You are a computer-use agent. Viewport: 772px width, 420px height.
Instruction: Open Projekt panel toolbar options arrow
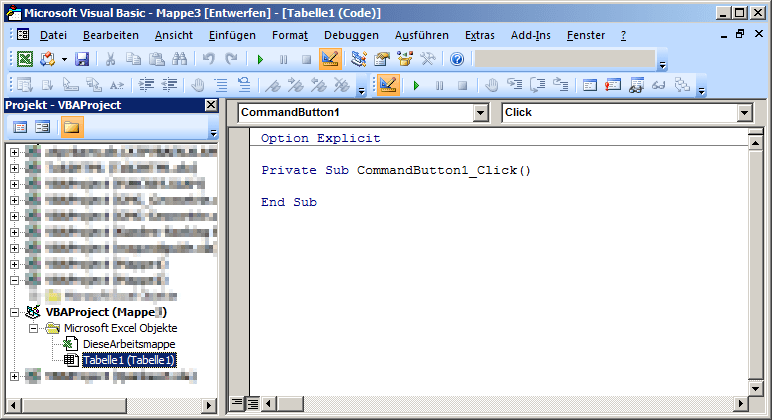pyautogui.click(x=213, y=132)
